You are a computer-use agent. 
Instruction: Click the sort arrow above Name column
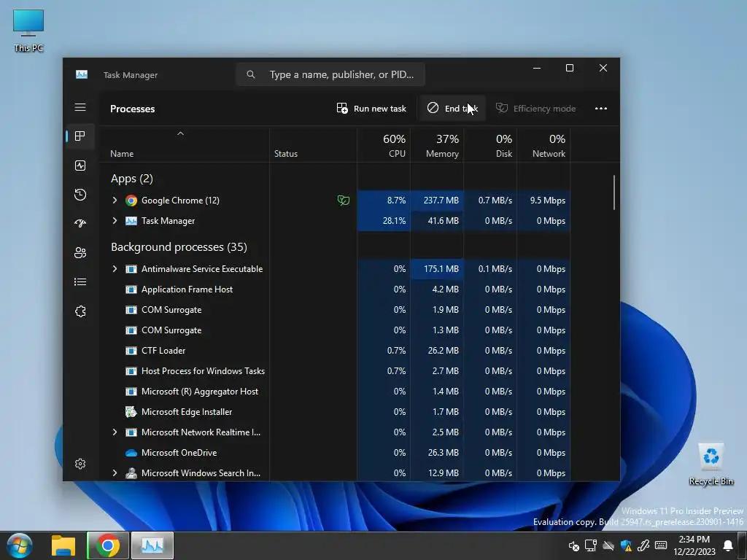click(x=181, y=134)
